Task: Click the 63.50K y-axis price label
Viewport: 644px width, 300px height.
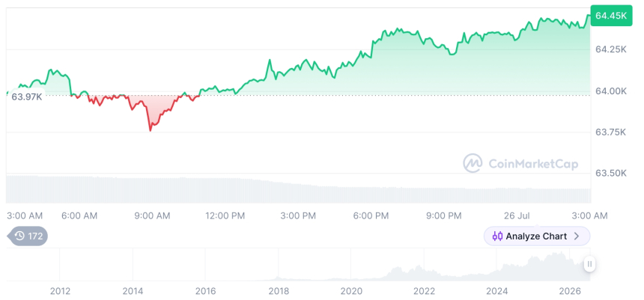Action: click(611, 173)
